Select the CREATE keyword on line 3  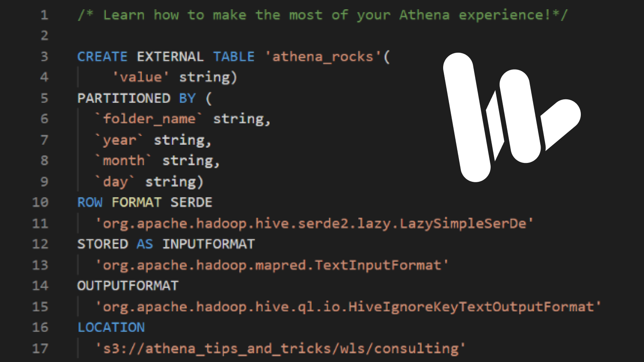102,57
